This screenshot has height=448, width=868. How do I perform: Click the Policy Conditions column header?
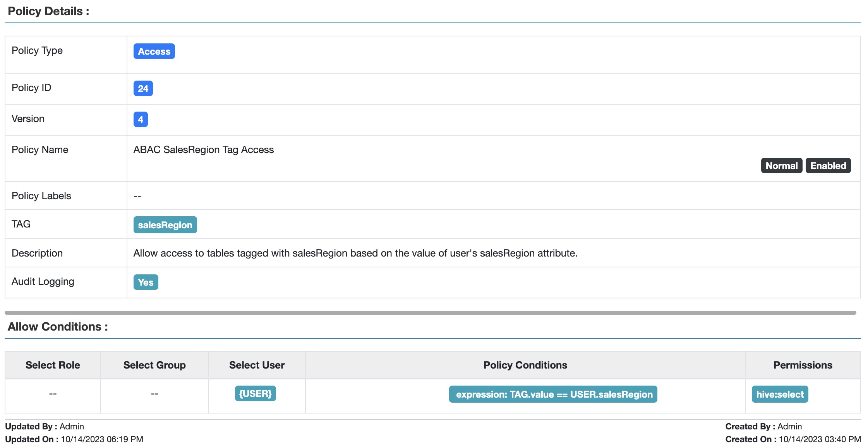[525, 365]
